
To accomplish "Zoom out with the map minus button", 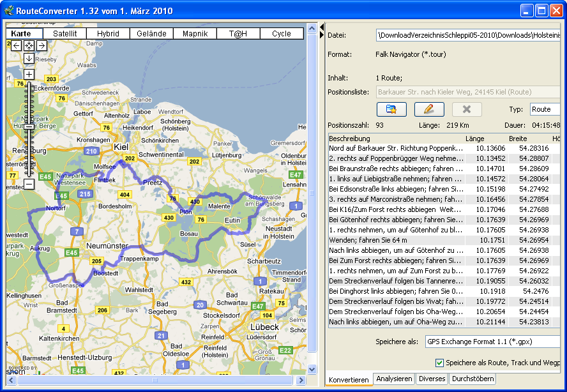I will point(29,185).
